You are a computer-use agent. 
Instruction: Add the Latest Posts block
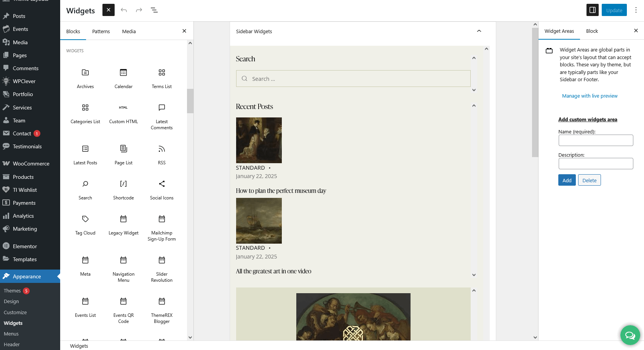pos(85,155)
